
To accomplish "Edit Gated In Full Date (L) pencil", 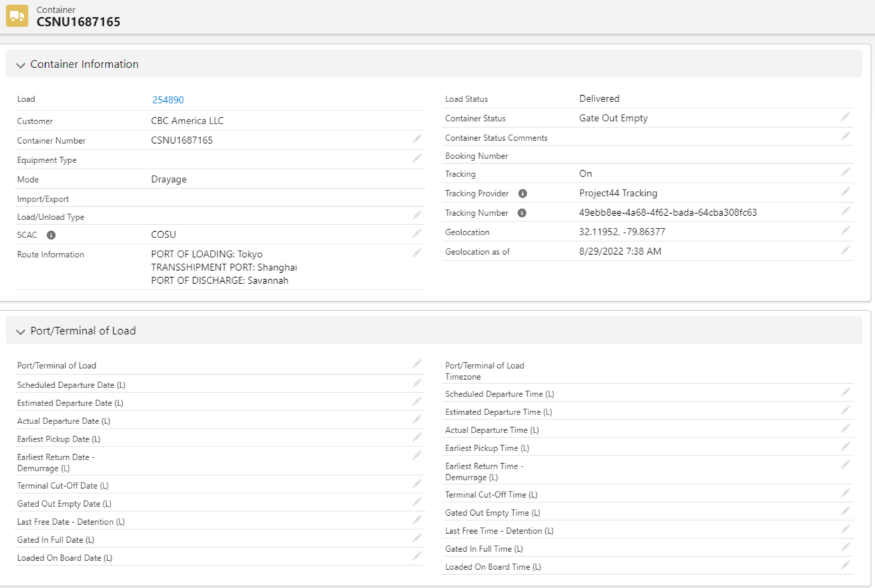I will pyautogui.click(x=417, y=538).
